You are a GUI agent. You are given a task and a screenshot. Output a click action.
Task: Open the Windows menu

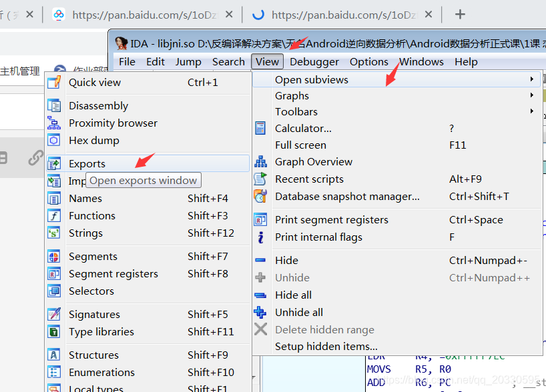pyautogui.click(x=421, y=62)
